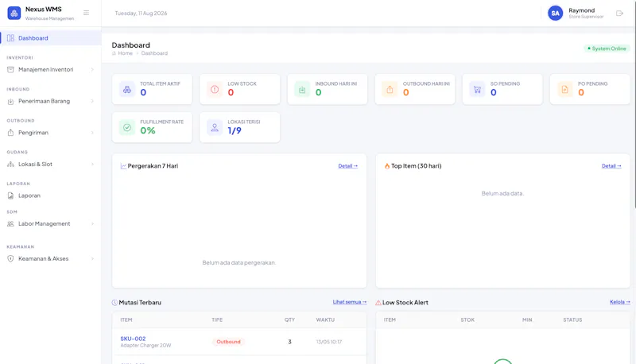Expand Labor Management chevron

(92, 224)
